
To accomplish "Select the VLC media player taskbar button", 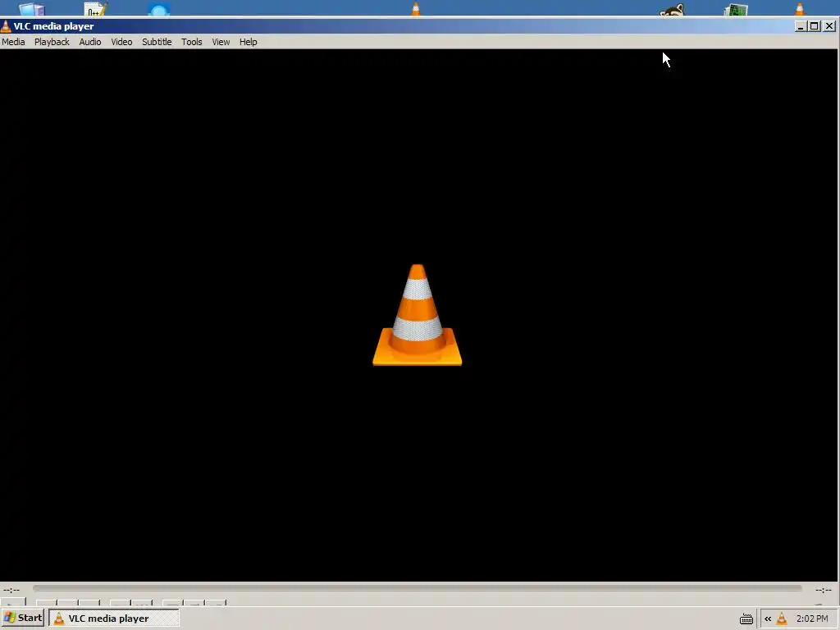I will tap(114, 619).
